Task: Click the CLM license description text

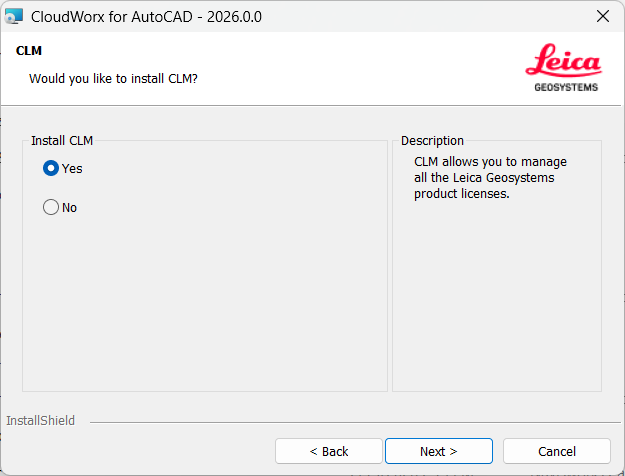Action: tap(490, 177)
